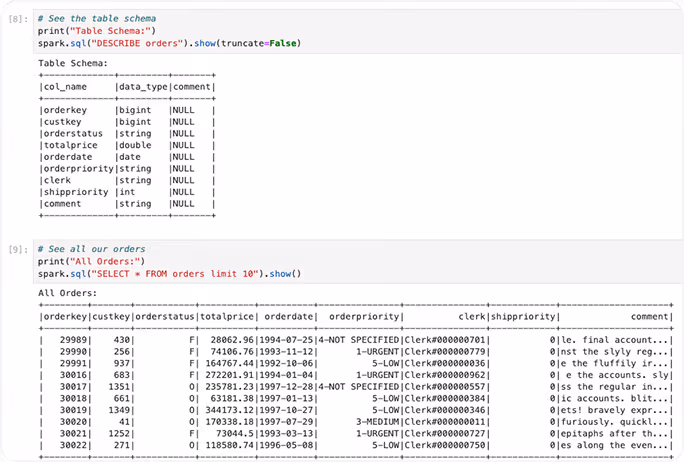
Task: Click order key 30019 in output
Action: click(x=73, y=410)
